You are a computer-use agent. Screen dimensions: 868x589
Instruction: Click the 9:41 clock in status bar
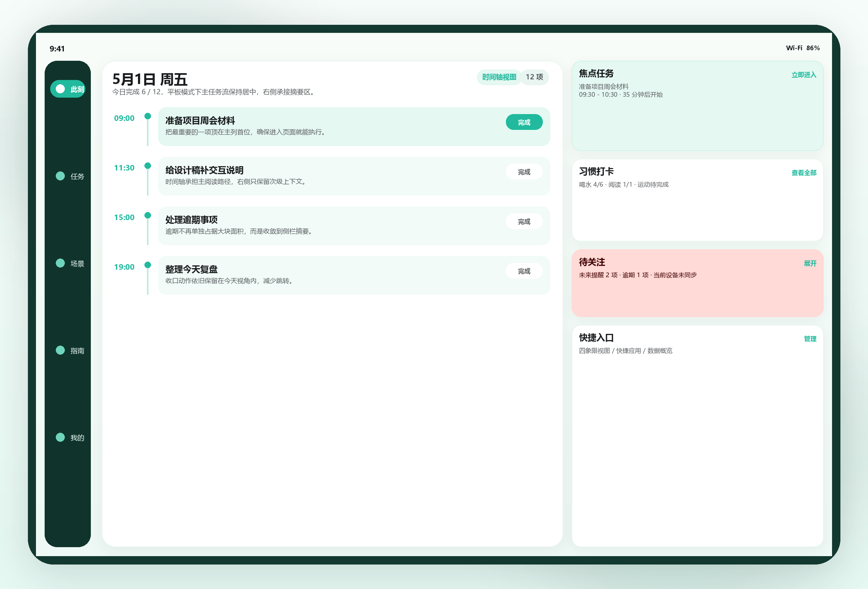pos(57,49)
